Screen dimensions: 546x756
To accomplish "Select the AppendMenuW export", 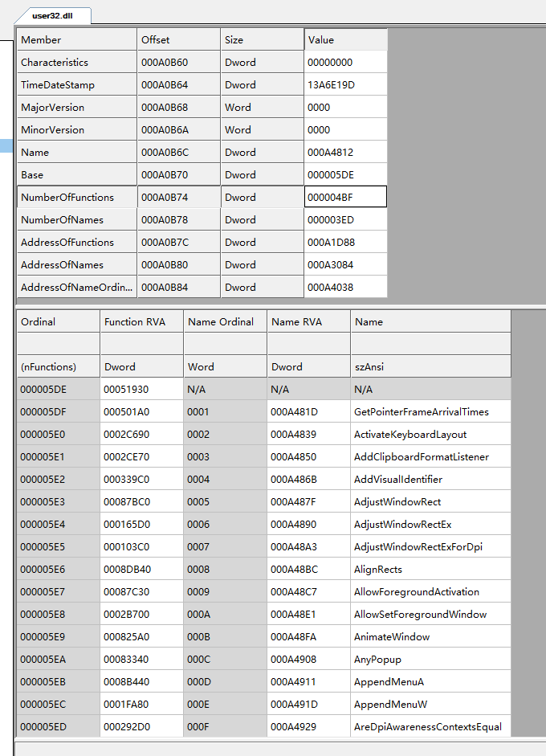I will click(431, 705).
